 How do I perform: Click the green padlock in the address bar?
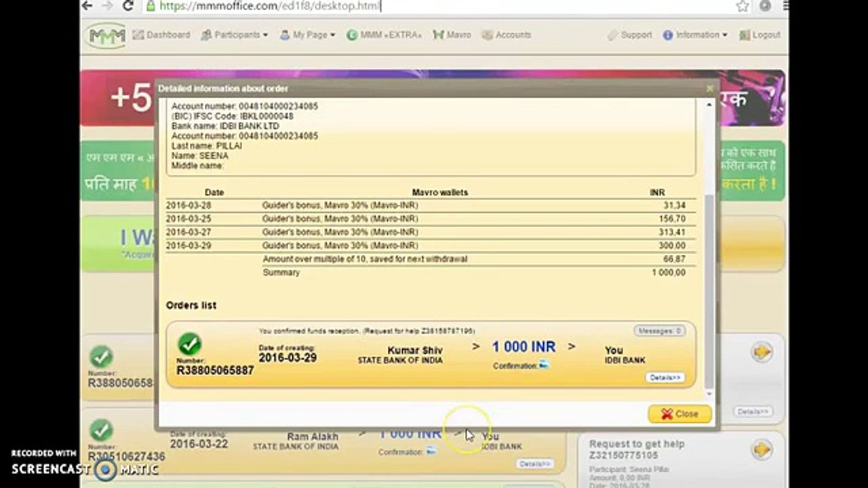[x=151, y=6]
